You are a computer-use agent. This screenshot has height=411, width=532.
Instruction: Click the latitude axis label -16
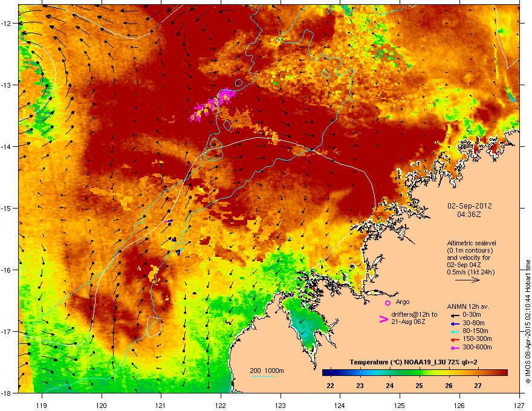(x=6, y=270)
